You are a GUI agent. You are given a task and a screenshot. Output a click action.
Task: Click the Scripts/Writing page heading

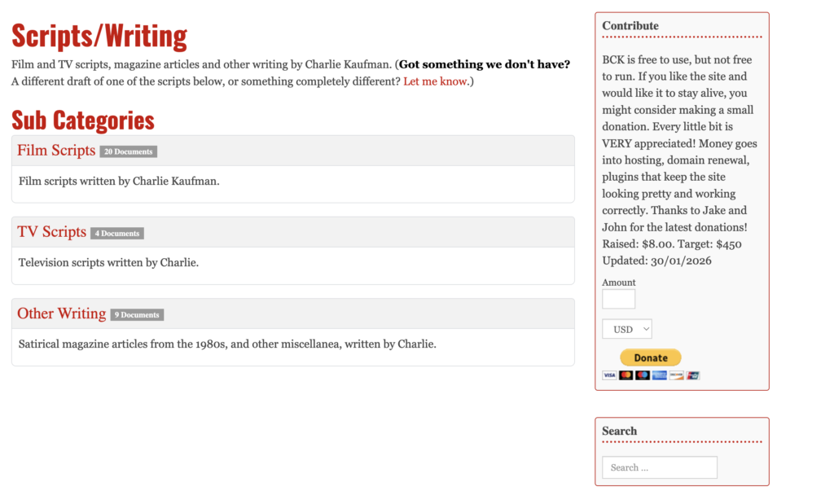coord(99,36)
